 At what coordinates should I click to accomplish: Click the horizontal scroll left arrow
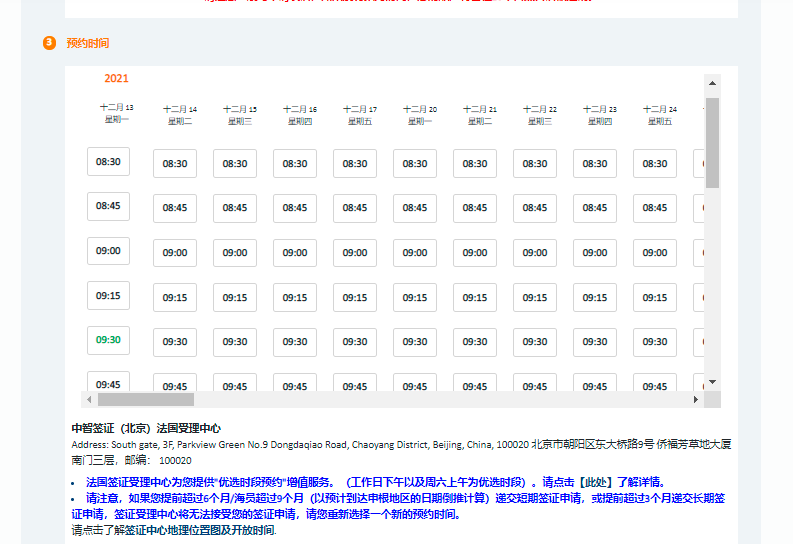tap(89, 399)
